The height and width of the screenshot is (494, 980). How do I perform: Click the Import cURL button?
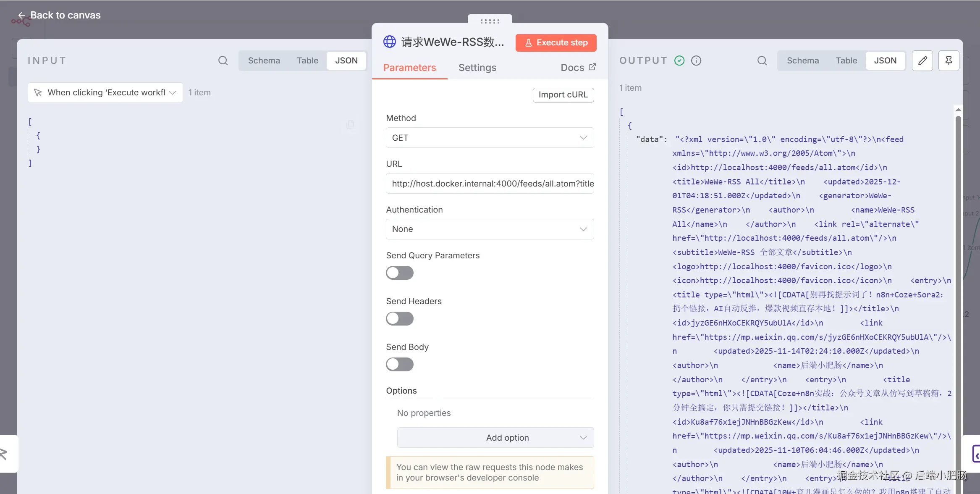coord(563,95)
